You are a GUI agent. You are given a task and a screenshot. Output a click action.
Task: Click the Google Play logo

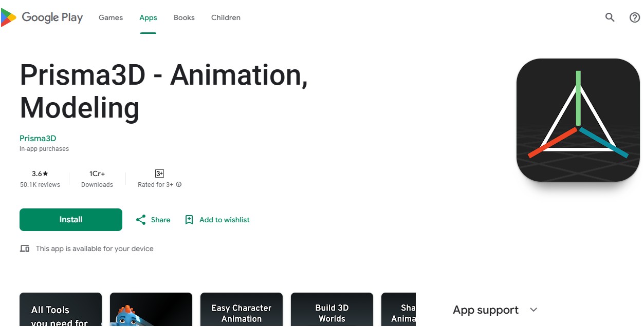[x=42, y=17]
